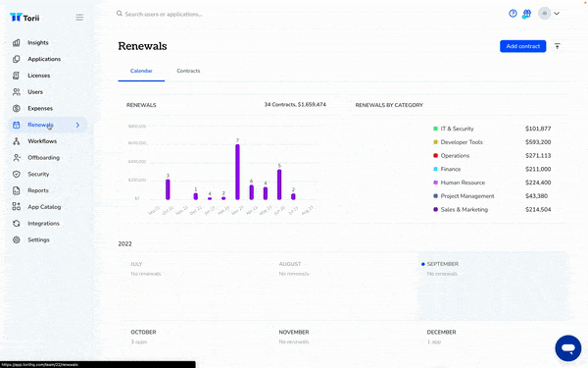This screenshot has height=368, width=588.
Task: Open Licenses in the sidebar
Action: [x=38, y=76]
